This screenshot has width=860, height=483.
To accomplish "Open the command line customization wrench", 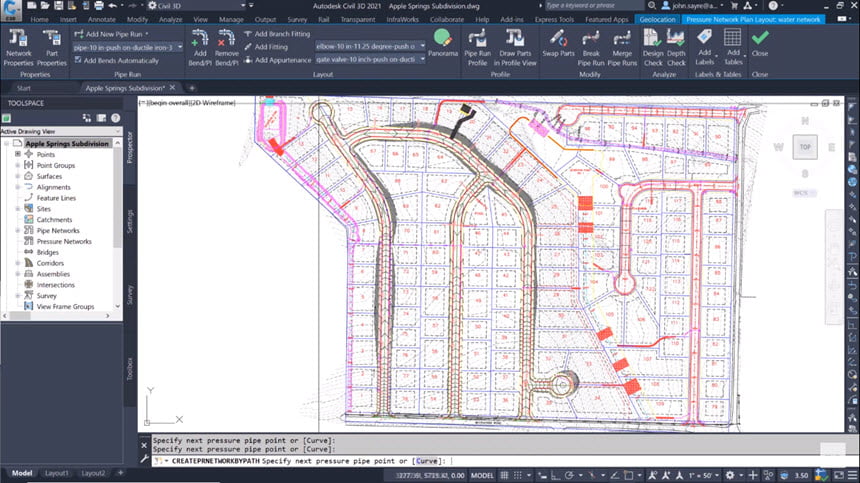I will click(x=144, y=459).
